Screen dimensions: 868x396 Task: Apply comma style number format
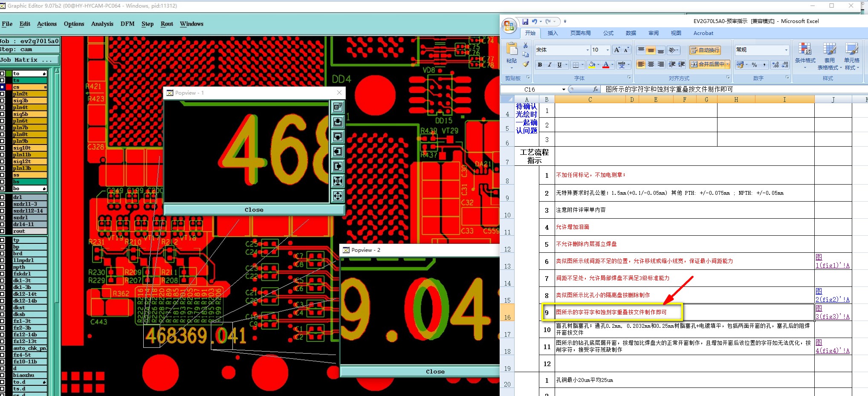click(x=764, y=65)
